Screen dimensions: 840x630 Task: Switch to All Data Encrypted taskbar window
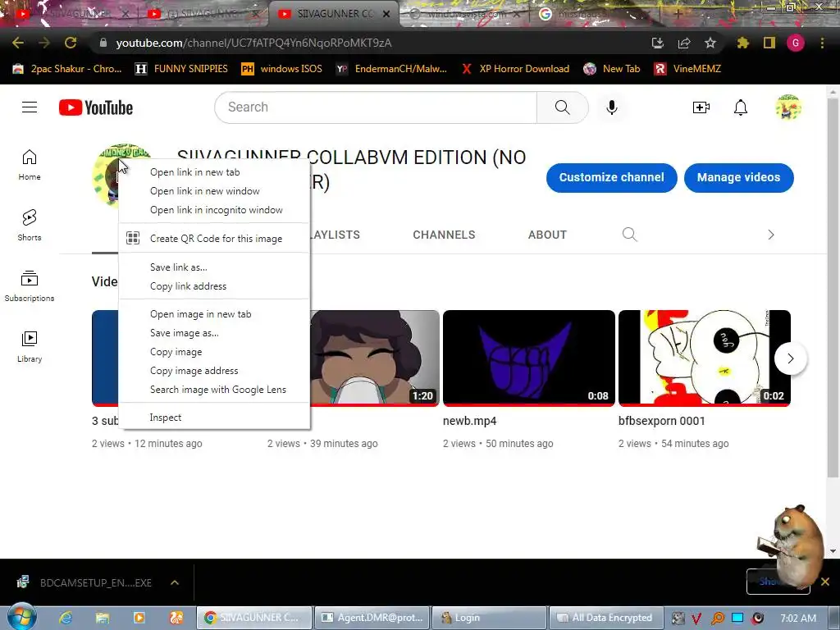[605, 618]
